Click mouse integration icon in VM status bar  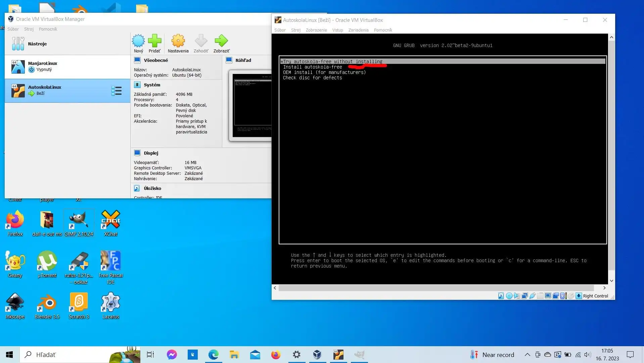coord(571,296)
